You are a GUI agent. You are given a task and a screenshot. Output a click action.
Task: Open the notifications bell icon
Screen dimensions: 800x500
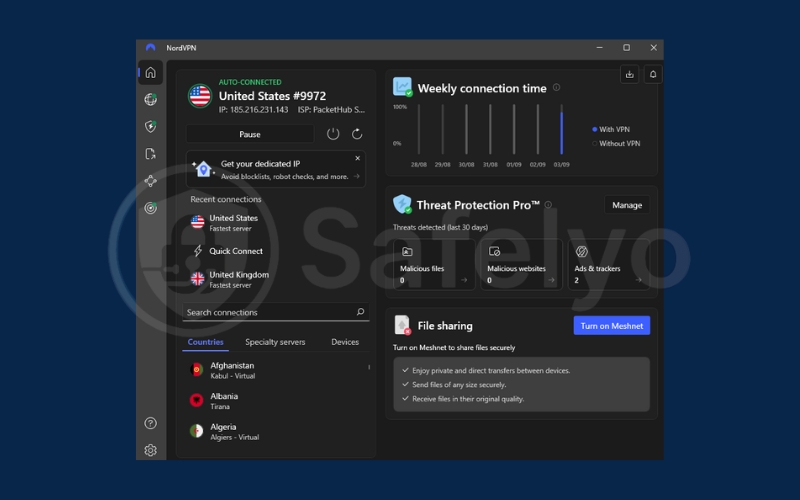(x=653, y=74)
